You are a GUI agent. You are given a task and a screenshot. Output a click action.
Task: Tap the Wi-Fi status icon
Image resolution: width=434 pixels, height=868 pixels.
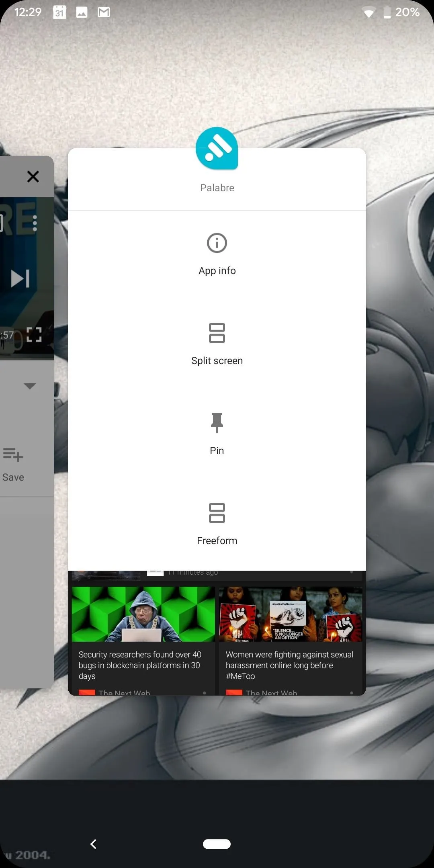[369, 13]
